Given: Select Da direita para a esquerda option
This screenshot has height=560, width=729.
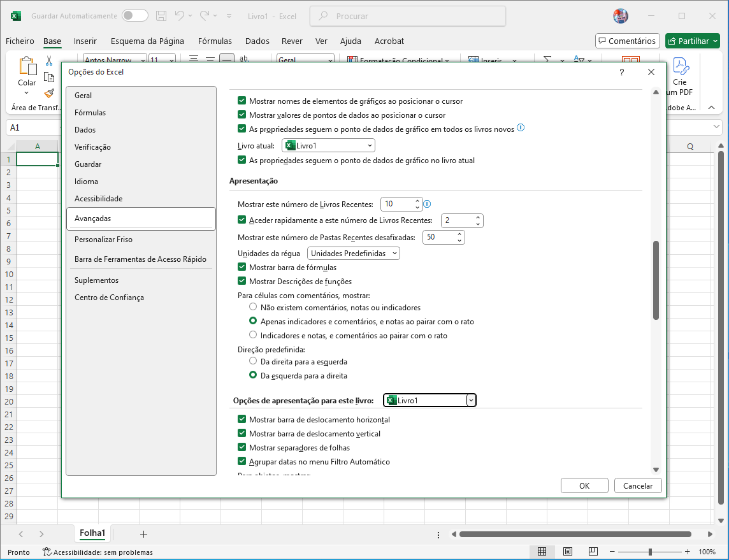Looking at the screenshot, I should click(x=253, y=361).
